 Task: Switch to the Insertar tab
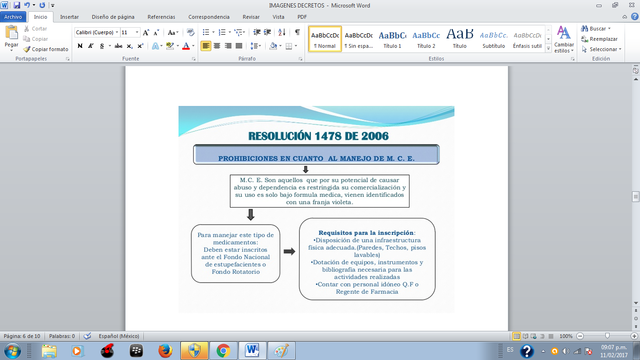pos(69,17)
